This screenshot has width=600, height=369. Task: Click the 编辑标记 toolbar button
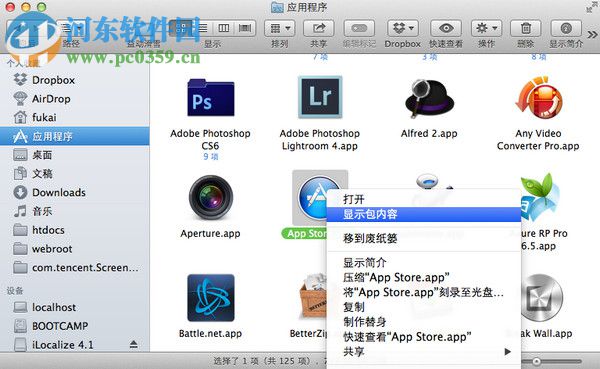click(359, 28)
